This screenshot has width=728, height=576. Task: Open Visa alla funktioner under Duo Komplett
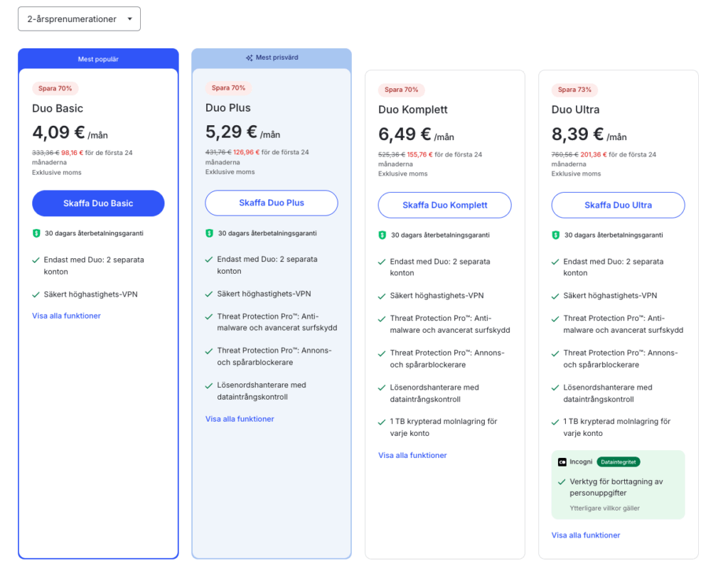click(412, 455)
